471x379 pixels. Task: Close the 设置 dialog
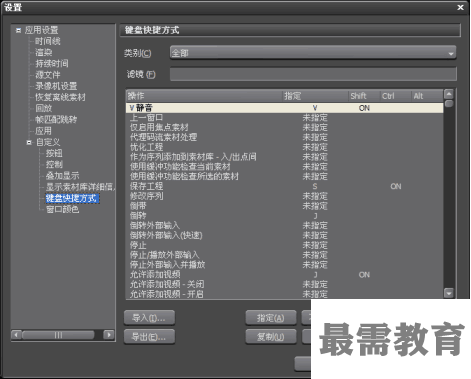coord(460,7)
